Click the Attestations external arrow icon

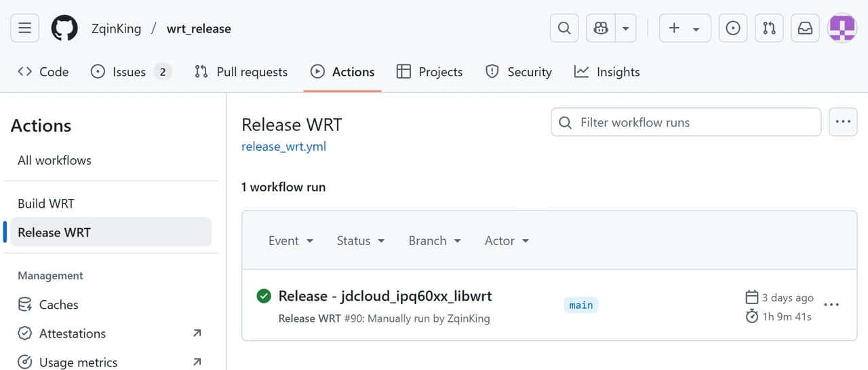pyautogui.click(x=197, y=333)
